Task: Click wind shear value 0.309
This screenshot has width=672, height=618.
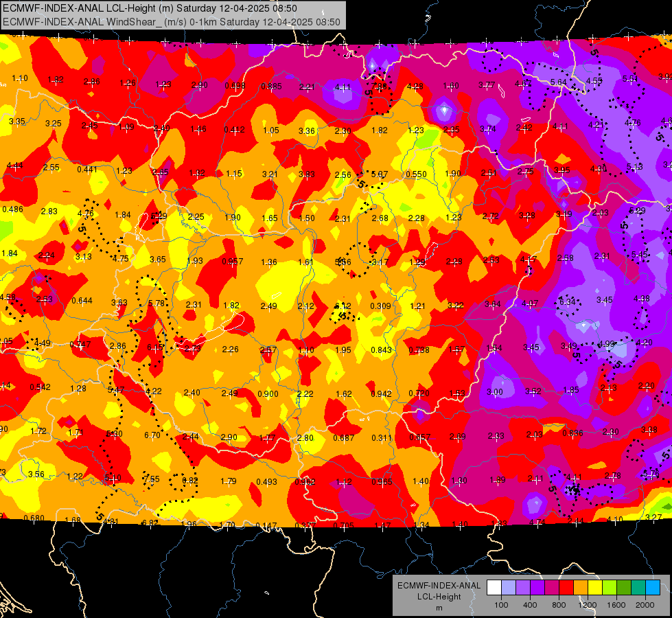Action: [x=380, y=306]
